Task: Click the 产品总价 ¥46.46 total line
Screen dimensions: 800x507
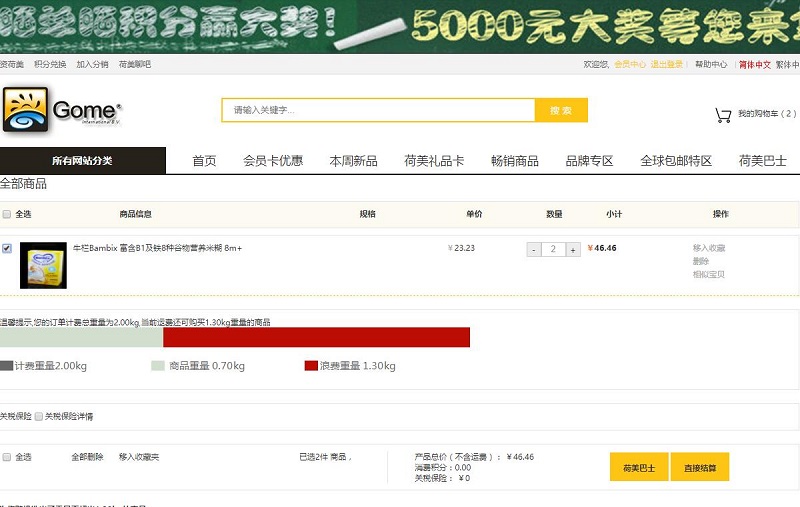Action: [474, 457]
